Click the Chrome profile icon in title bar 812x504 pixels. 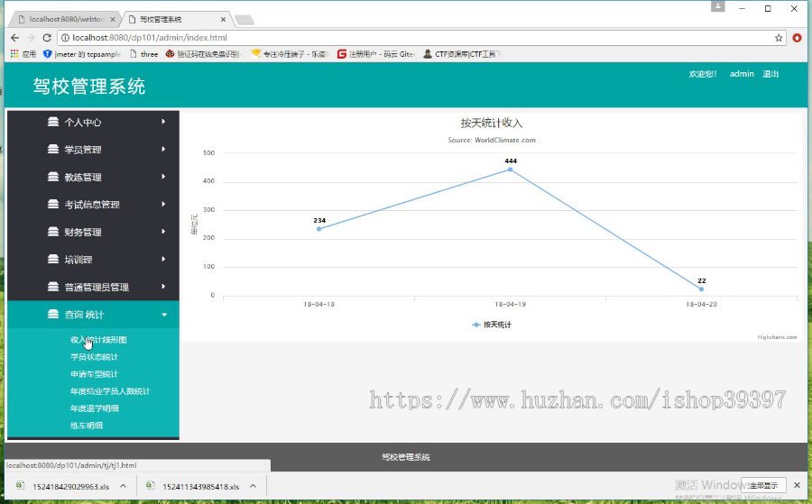click(717, 6)
